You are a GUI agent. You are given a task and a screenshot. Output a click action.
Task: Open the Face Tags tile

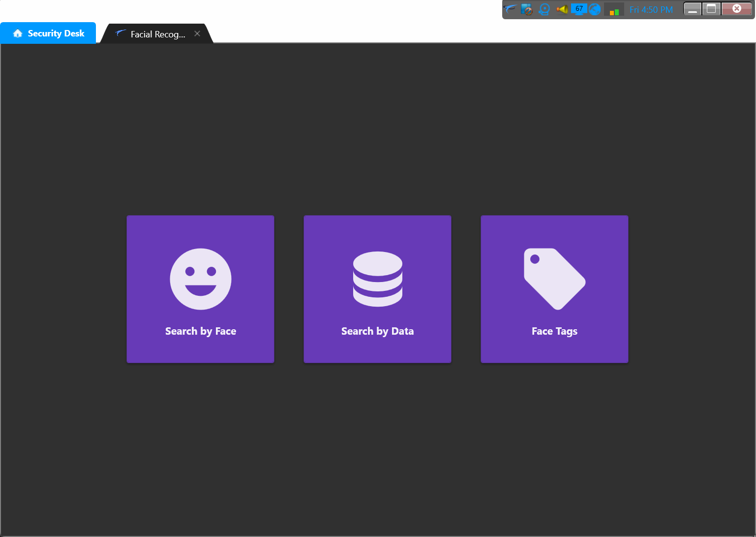pyautogui.click(x=554, y=289)
